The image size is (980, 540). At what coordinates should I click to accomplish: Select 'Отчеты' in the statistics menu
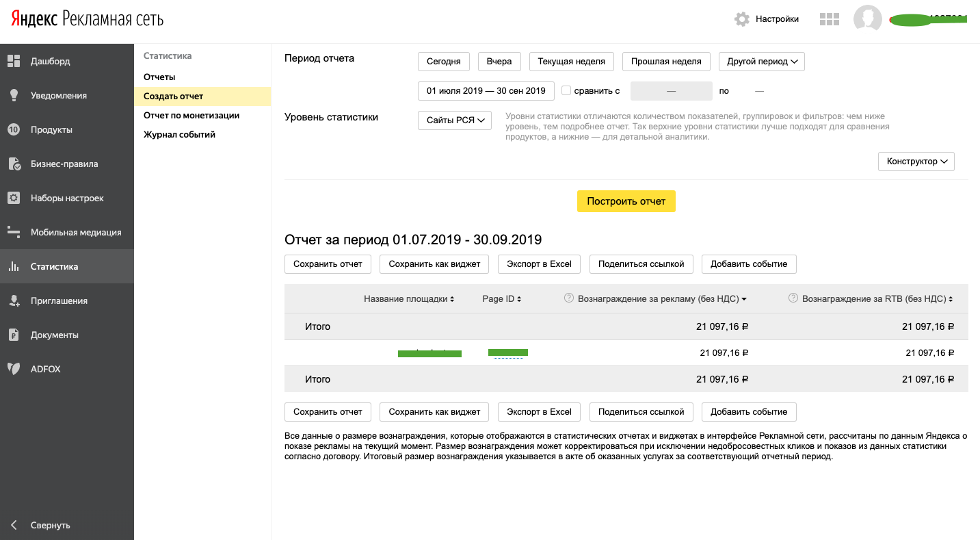tap(159, 77)
